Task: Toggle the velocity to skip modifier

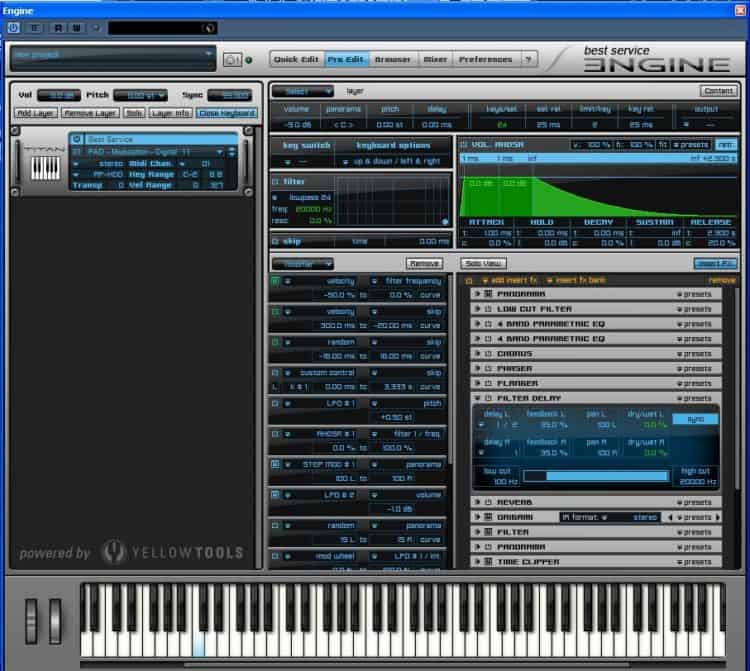Action: pyautogui.click(x=276, y=312)
